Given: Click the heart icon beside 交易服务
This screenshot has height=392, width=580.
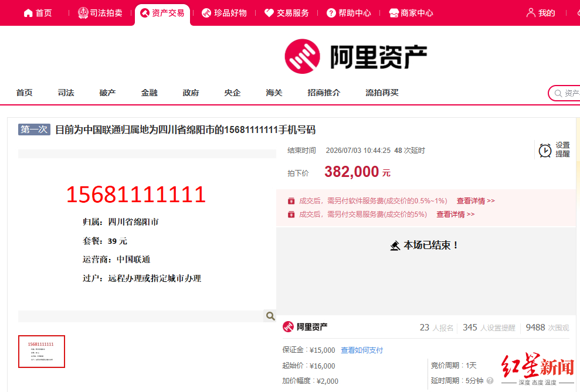Looking at the screenshot, I should pyautogui.click(x=269, y=13).
